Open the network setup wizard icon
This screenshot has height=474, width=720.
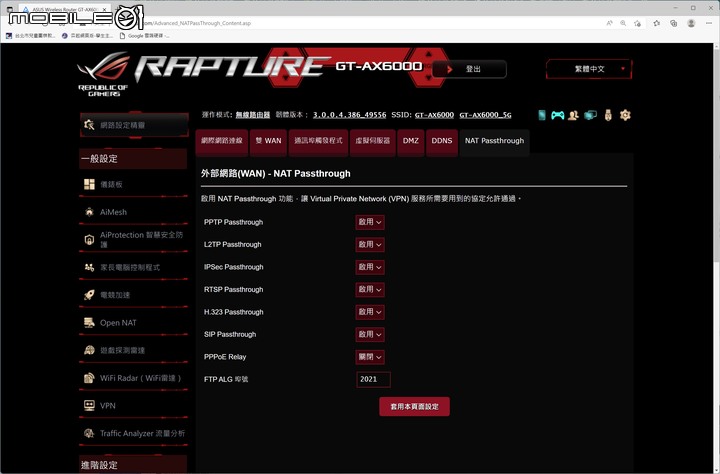coord(89,124)
